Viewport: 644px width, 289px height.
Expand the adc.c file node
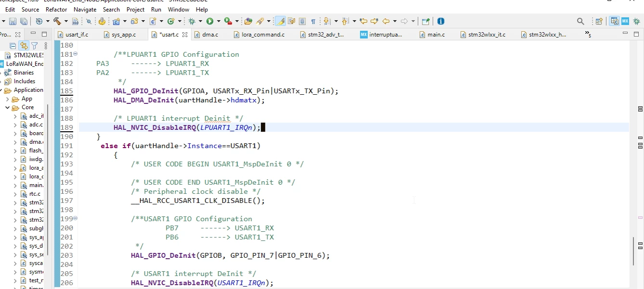15,125
